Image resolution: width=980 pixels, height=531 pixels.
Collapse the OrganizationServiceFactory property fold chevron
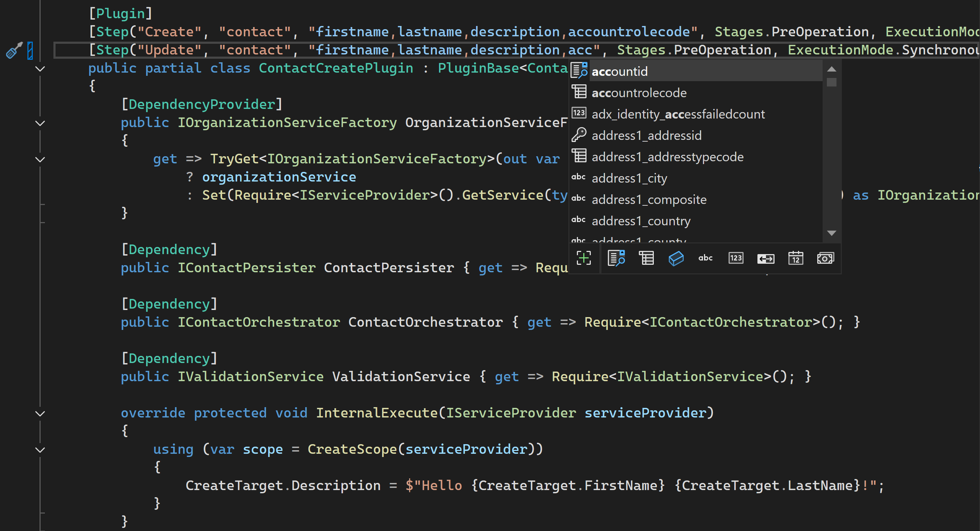pyautogui.click(x=40, y=123)
